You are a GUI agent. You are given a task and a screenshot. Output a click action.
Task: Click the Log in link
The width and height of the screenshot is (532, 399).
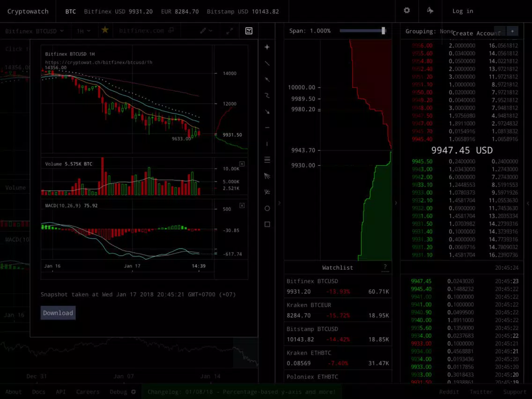(463, 11)
